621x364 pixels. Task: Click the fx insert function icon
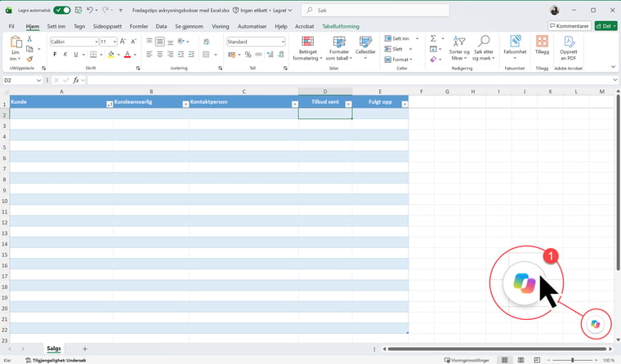click(x=76, y=80)
